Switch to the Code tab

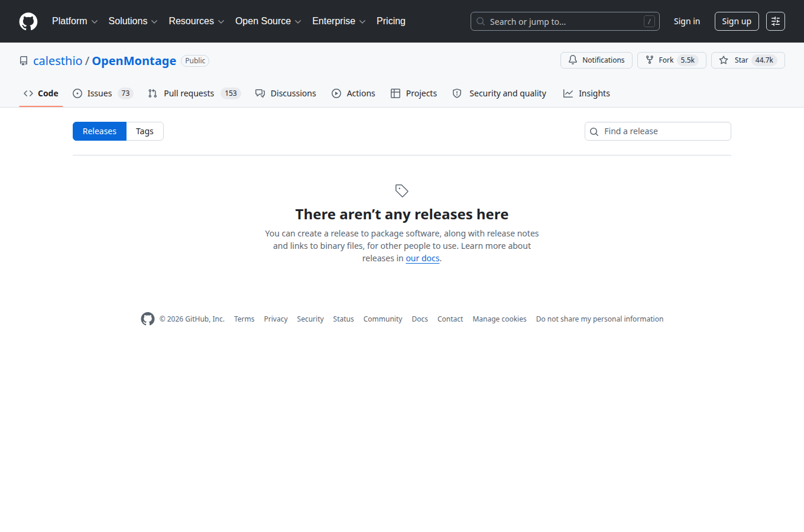click(x=41, y=93)
